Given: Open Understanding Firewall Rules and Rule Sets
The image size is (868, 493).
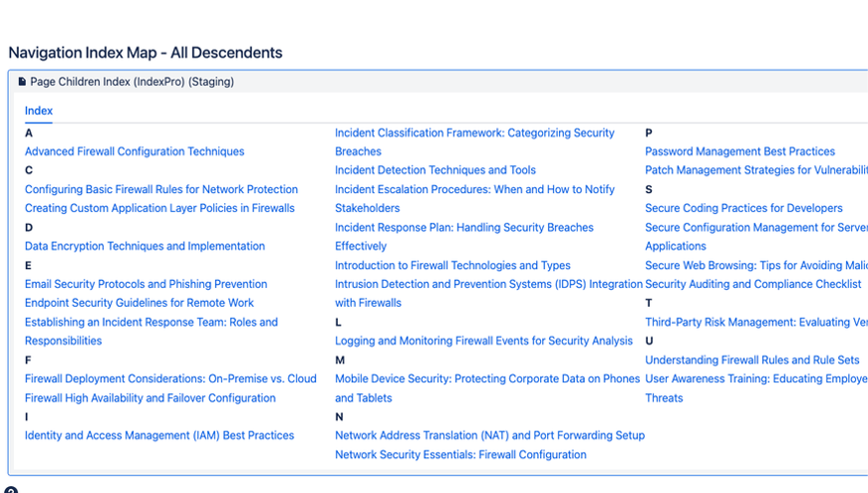Looking at the screenshot, I should (x=751, y=360).
